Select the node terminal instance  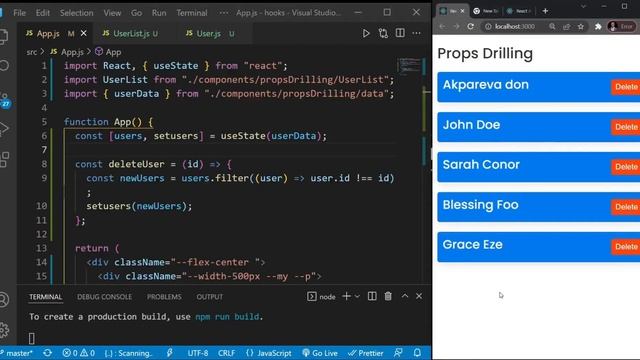[x=321, y=297]
